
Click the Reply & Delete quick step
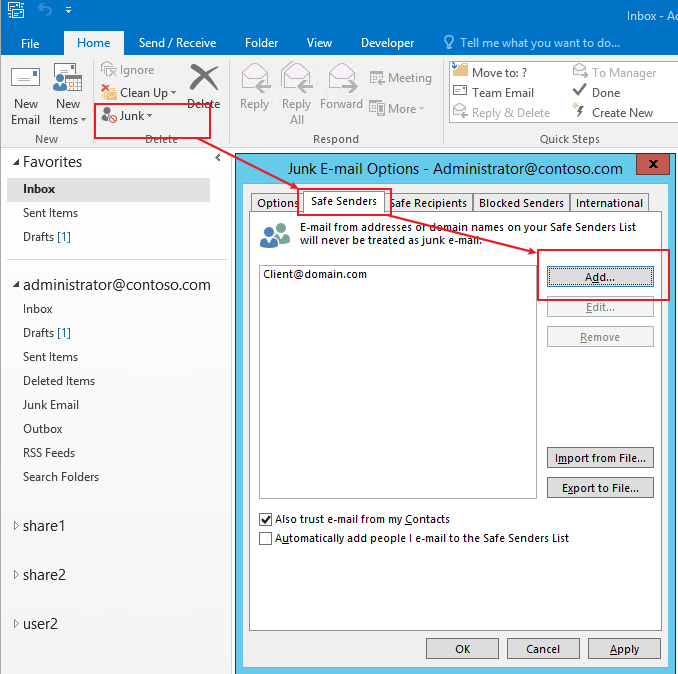point(501,112)
